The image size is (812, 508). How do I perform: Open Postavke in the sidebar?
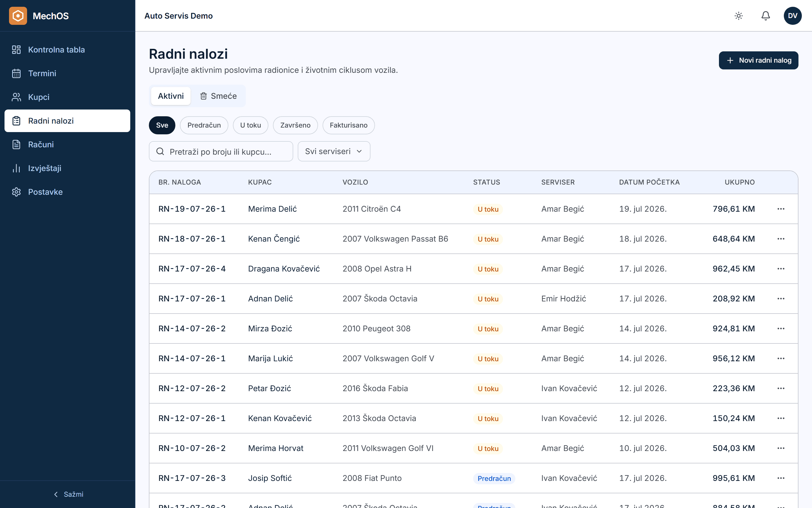(67, 192)
